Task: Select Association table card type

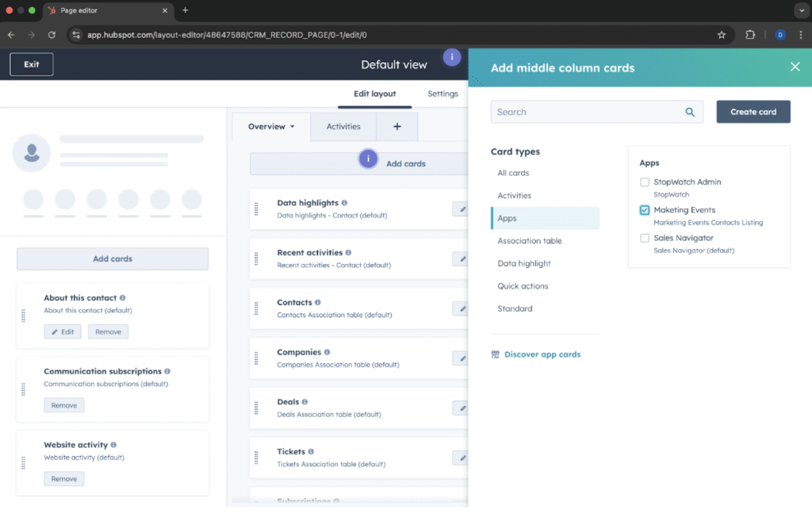Action: pos(530,241)
